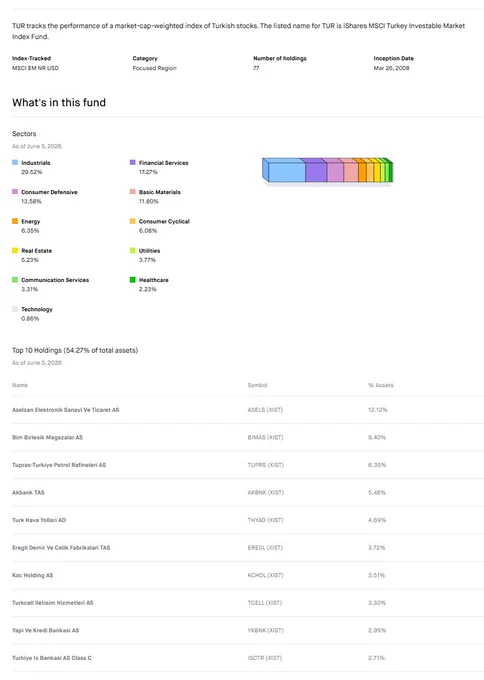Screen dimensions: 484x680
Task: Click Tupras-Turkiye Petrol Rafineleri AS name
Action: tap(59, 465)
